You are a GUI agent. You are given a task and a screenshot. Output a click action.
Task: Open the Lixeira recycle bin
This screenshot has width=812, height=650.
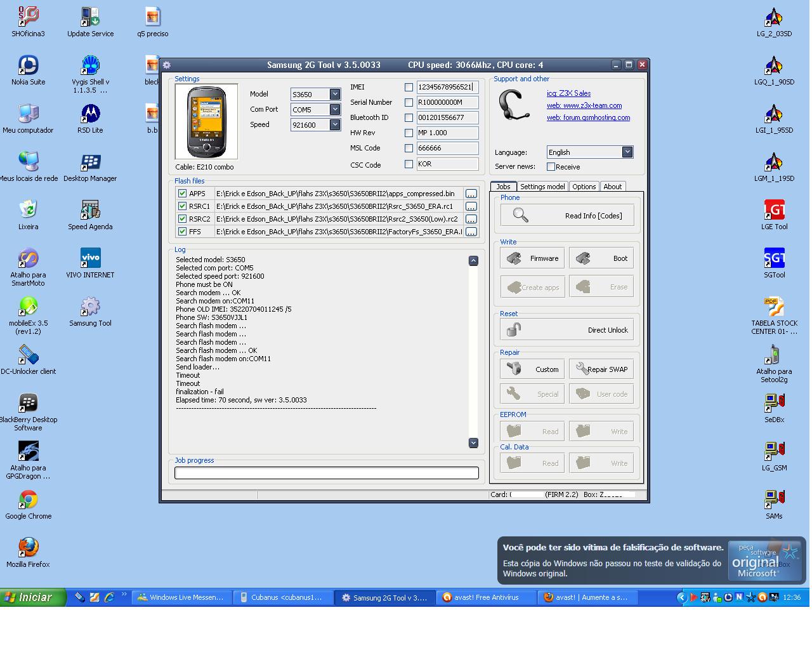pos(28,215)
